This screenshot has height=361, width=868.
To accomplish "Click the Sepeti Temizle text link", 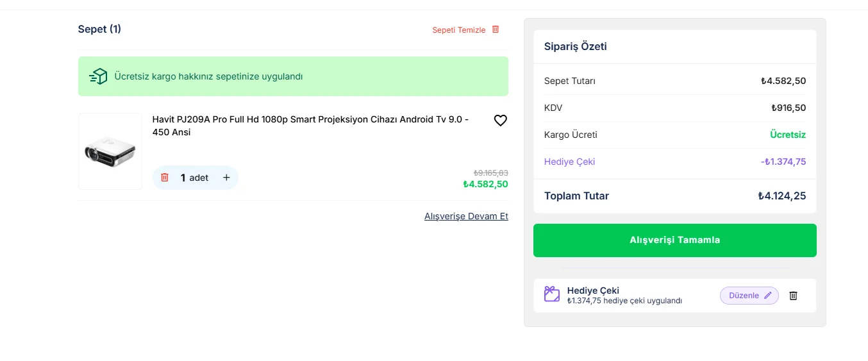I will [458, 30].
